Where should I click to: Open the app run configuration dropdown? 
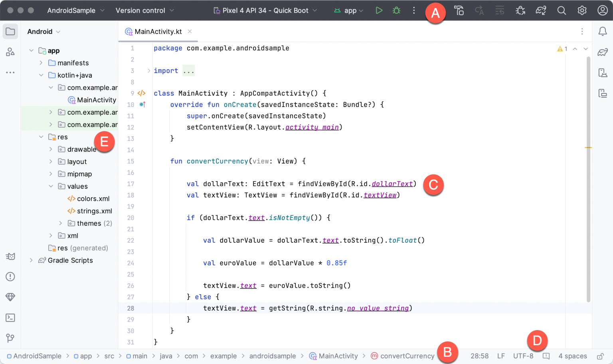pyautogui.click(x=349, y=10)
